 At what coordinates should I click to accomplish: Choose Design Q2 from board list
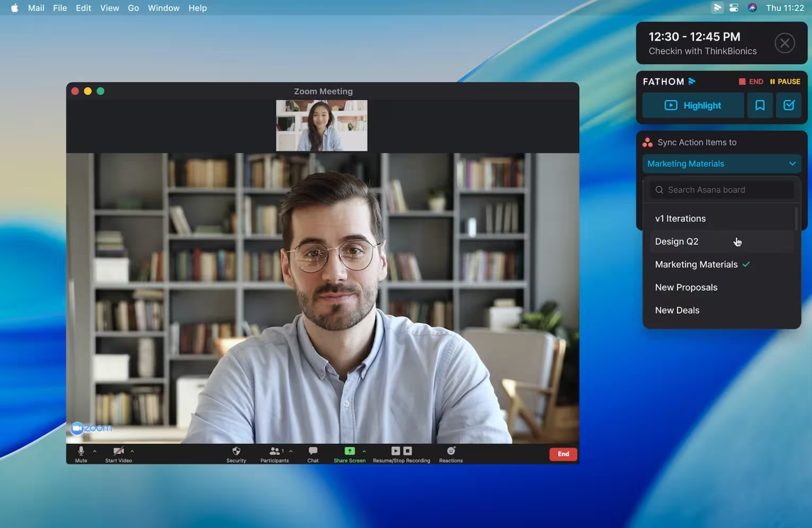pyautogui.click(x=722, y=241)
